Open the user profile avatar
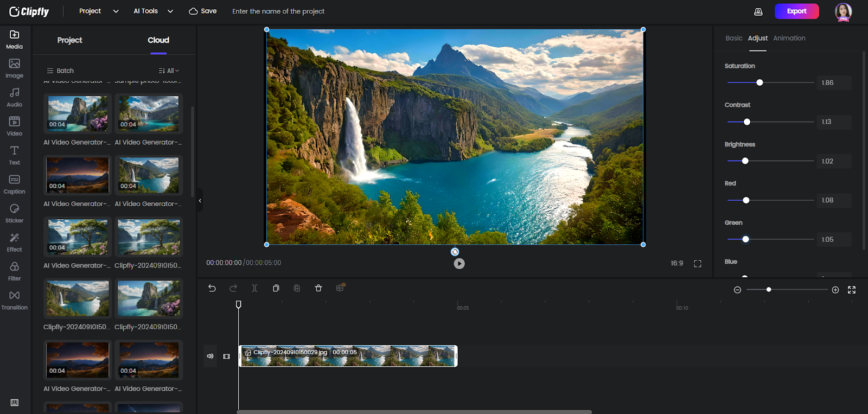Viewport: 868px width, 414px height. [843, 11]
